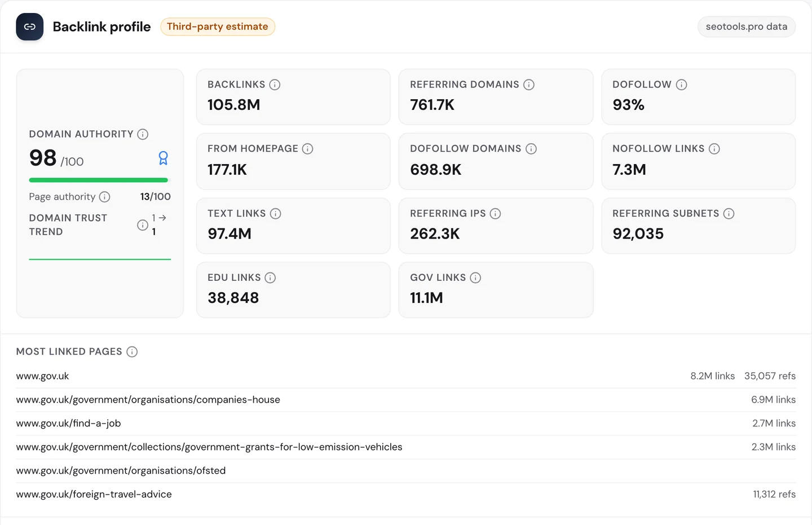Click the green Domain Authority progress bar
Image resolution: width=812 pixels, height=525 pixels.
click(x=99, y=180)
